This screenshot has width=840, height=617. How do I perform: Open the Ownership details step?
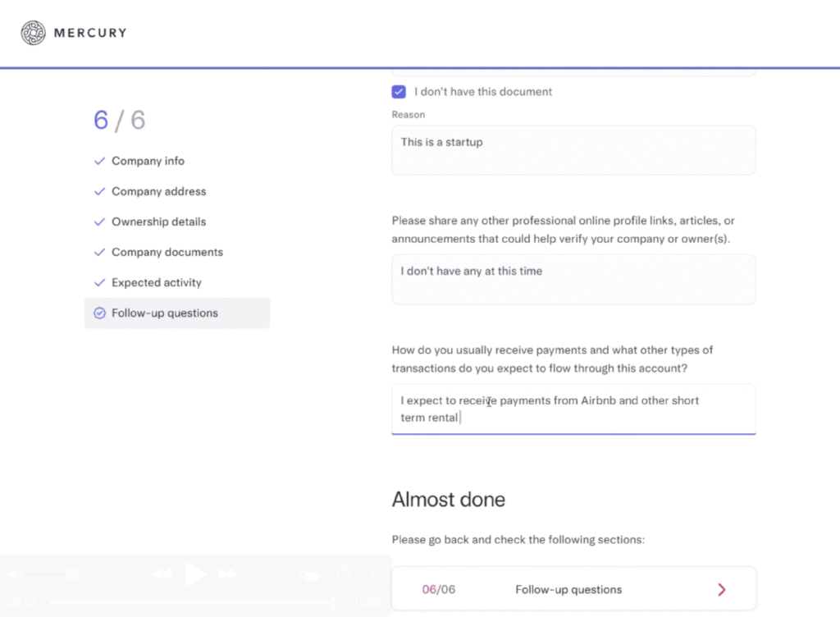[x=158, y=222]
